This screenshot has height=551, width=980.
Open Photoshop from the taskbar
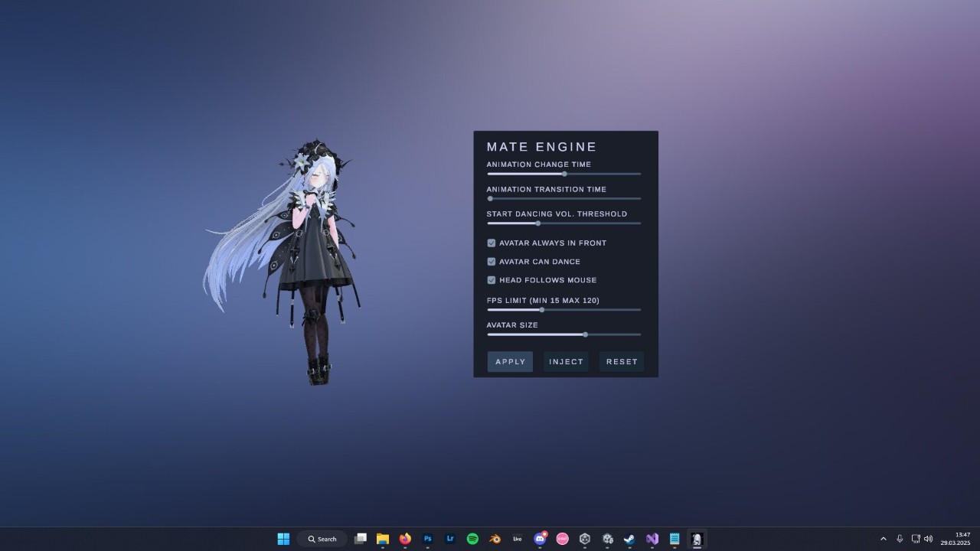click(x=428, y=539)
